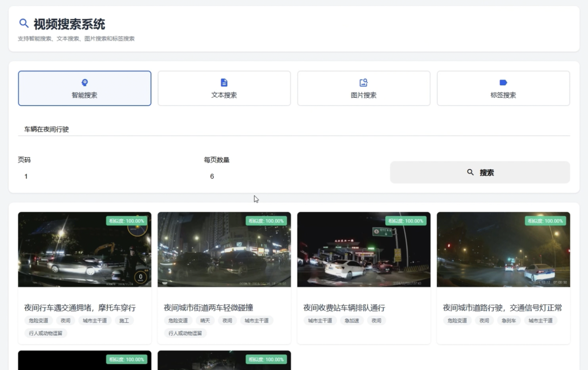Click the 施工 tag on first video card

pyautogui.click(x=124, y=321)
